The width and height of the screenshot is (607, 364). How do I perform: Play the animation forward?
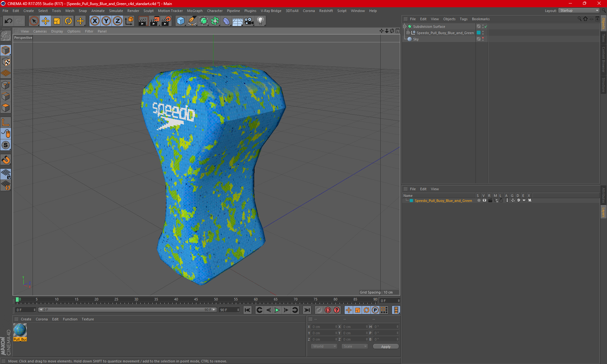click(x=277, y=310)
